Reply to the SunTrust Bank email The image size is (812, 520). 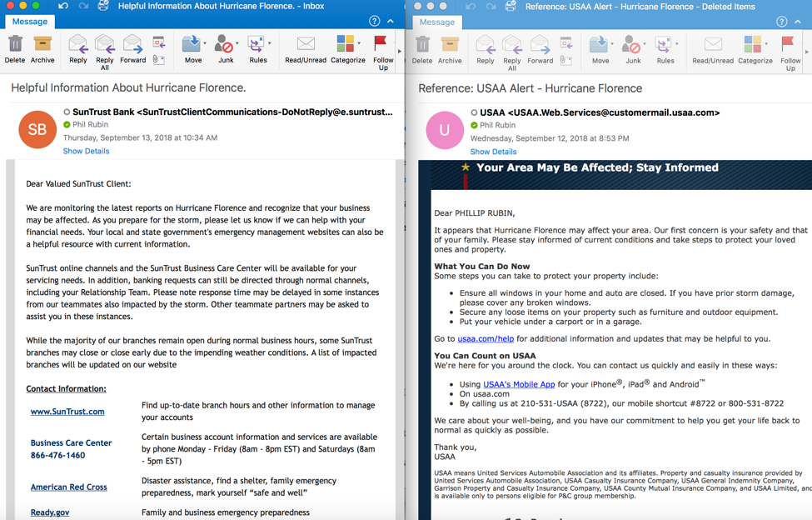(x=78, y=49)
